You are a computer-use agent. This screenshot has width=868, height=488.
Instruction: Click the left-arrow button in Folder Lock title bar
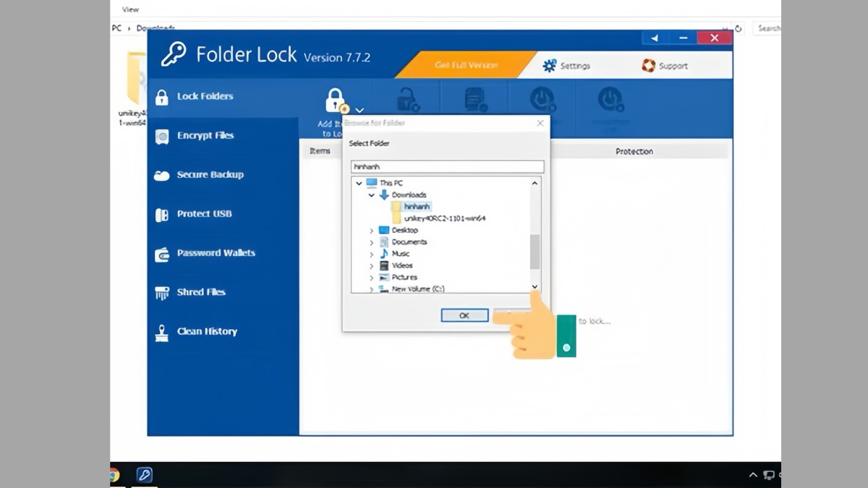pos(655,38)
